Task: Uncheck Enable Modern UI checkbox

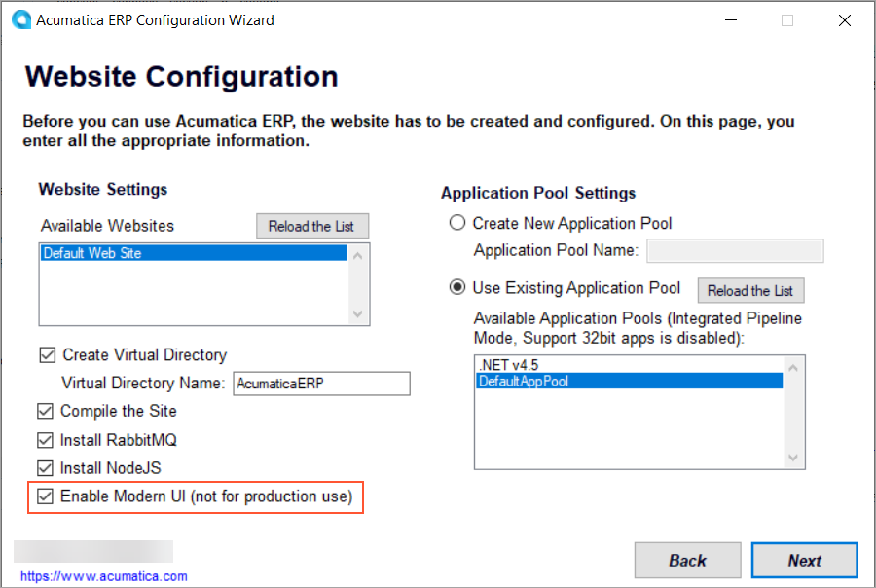Action: click(47, 496)
